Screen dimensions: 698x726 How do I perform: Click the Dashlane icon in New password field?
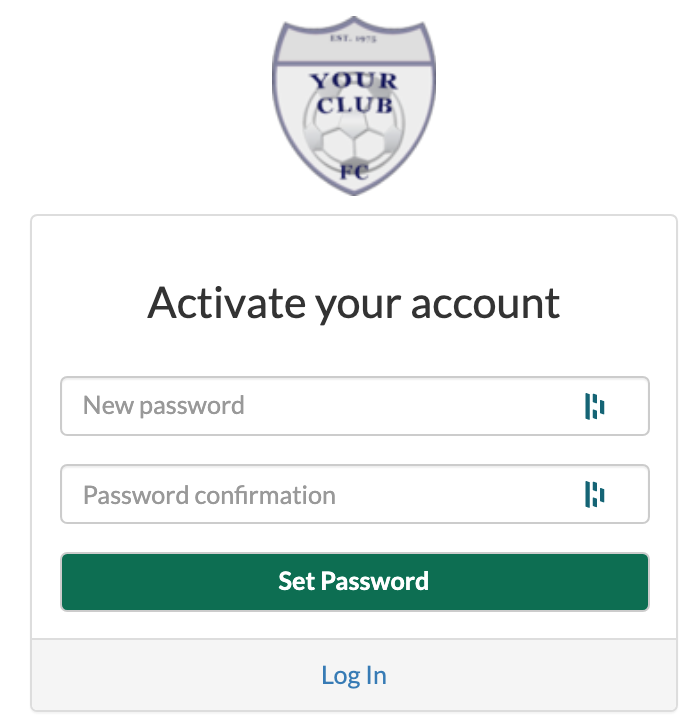(x=594, y=406)
